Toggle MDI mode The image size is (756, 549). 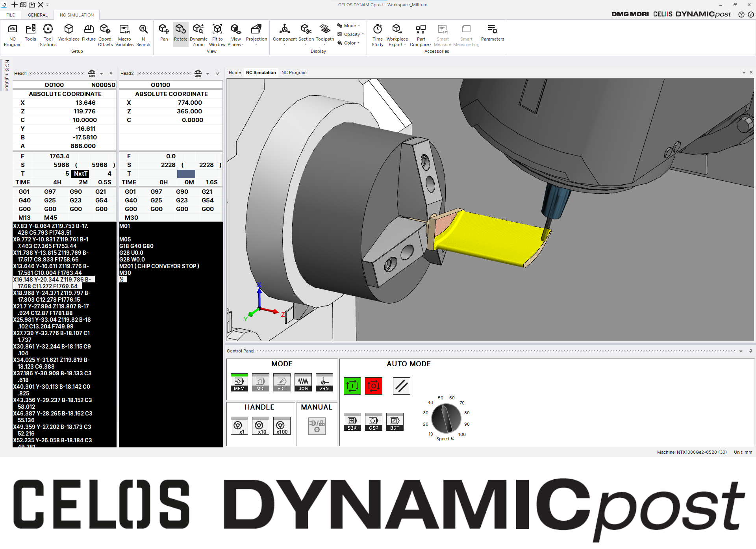pyautogui.click(x=260, y=382)
